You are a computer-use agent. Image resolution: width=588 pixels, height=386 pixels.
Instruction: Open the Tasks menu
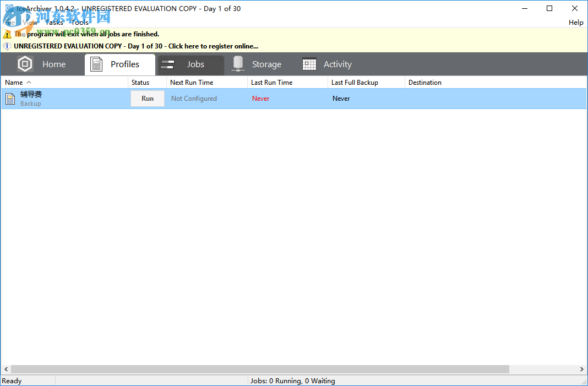pyautogui.click(x=55, y=23)
